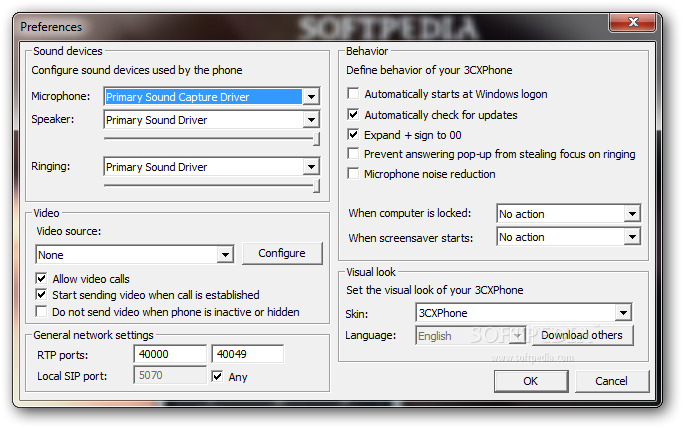Confirm preferences with OK button
This screenshot has height=428, width=683.
tap(531, 381)
